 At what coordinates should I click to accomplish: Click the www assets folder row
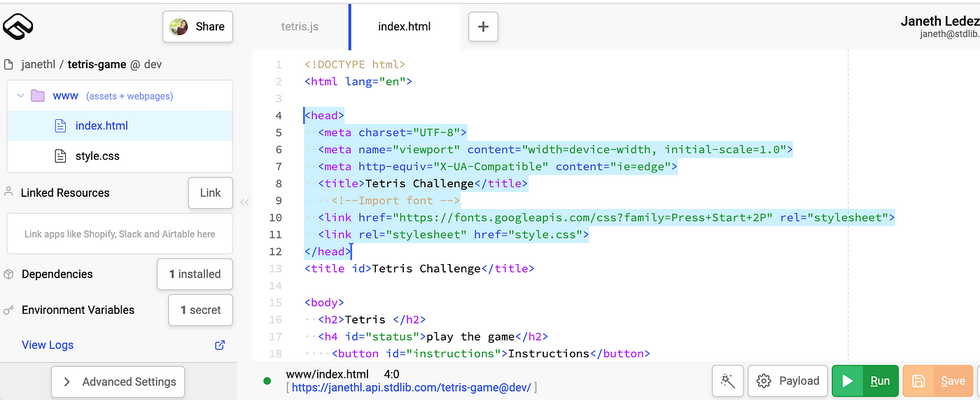pos(120,96)
